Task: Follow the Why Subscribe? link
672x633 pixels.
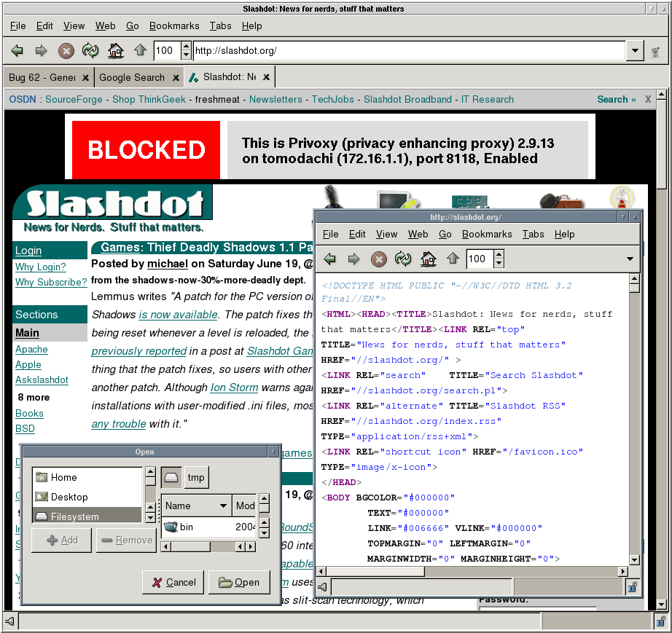Action: click(x=51, y=283)
